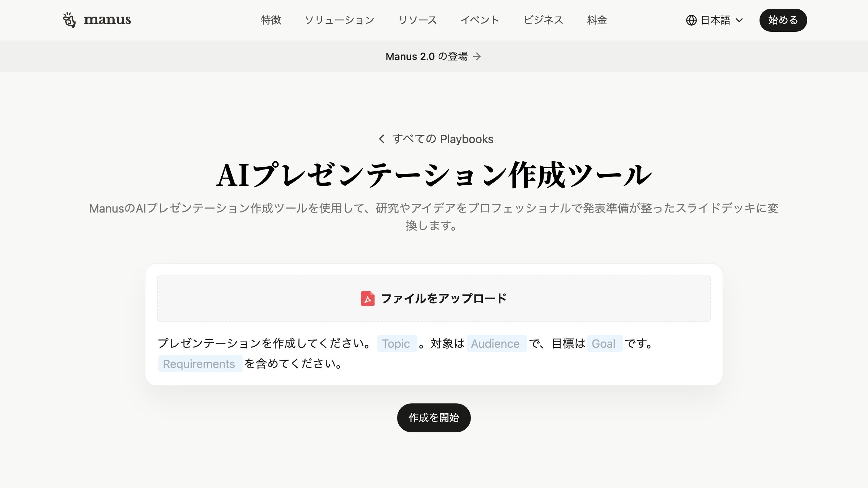Open the Manus 2.0 の登場 announcement

427,56
